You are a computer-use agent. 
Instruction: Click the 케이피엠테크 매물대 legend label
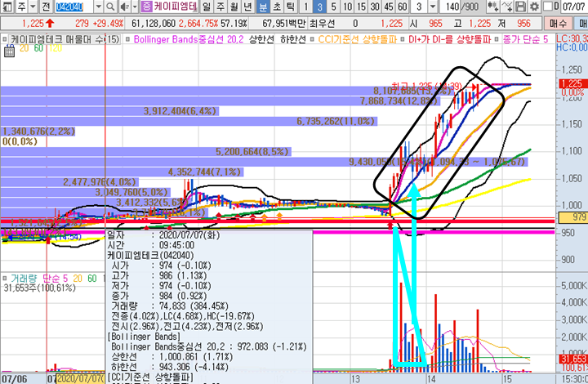[65, 39]
